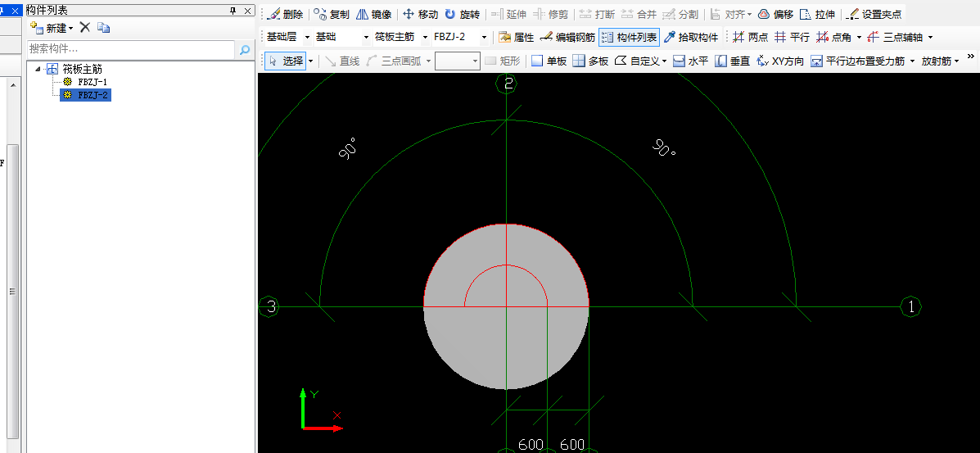
Task: Select FBZJ-2 in component list
Action: point(86,95)
